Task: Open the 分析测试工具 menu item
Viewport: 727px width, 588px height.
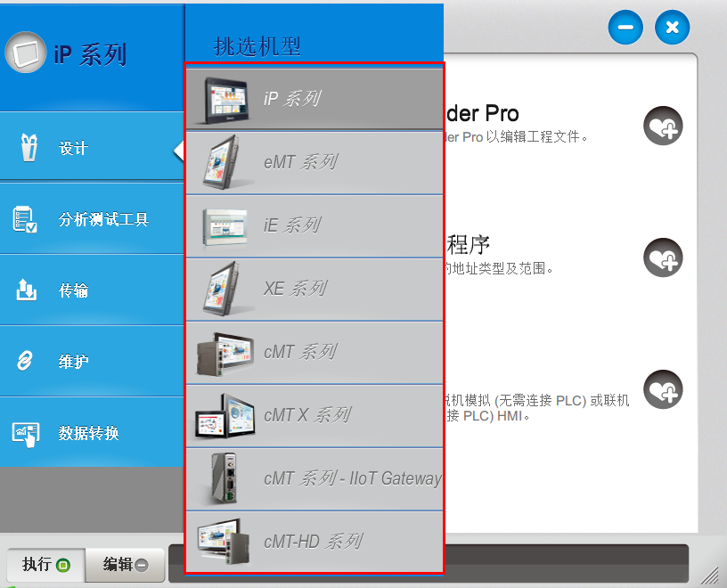Action: click(103, 219)
